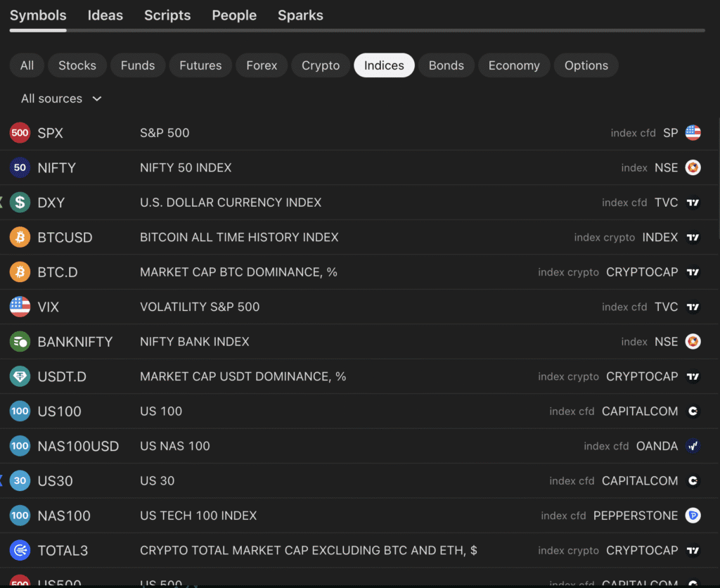The height and width of the screenshot is (588, 720).
Task: Click TVC TradingView icon in DXY row
Action: pos(693,203)
